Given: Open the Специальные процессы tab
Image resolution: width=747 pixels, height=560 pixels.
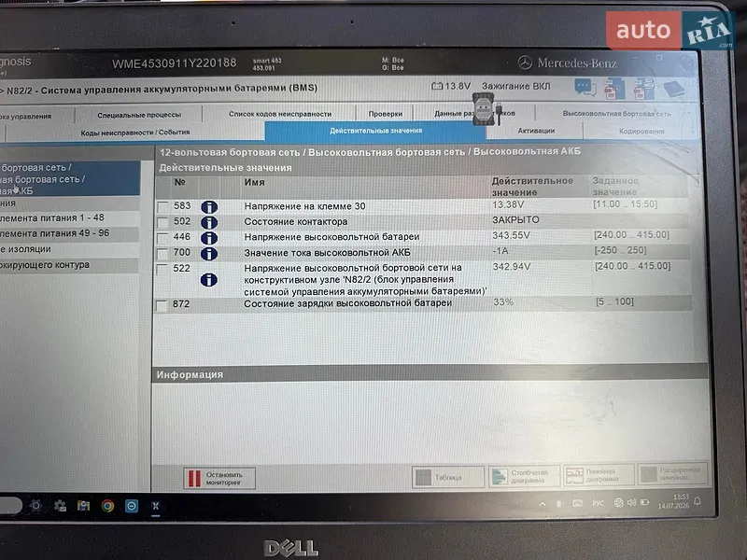Looking at the screenshot, I should (139, 115).
